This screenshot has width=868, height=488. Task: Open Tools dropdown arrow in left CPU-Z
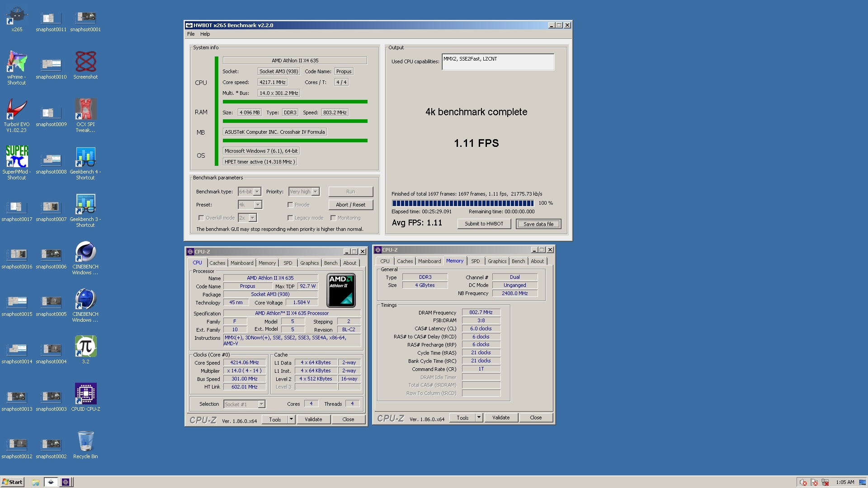(292, 419)
